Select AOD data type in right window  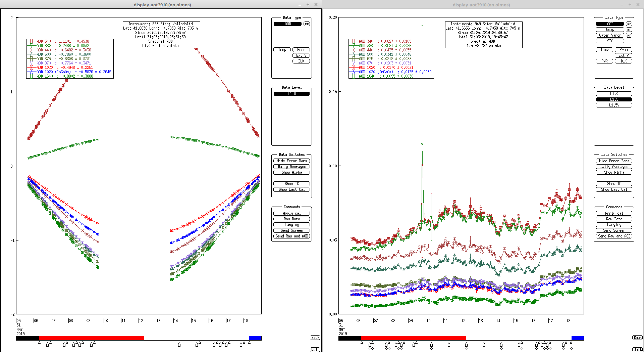point(610,24)
